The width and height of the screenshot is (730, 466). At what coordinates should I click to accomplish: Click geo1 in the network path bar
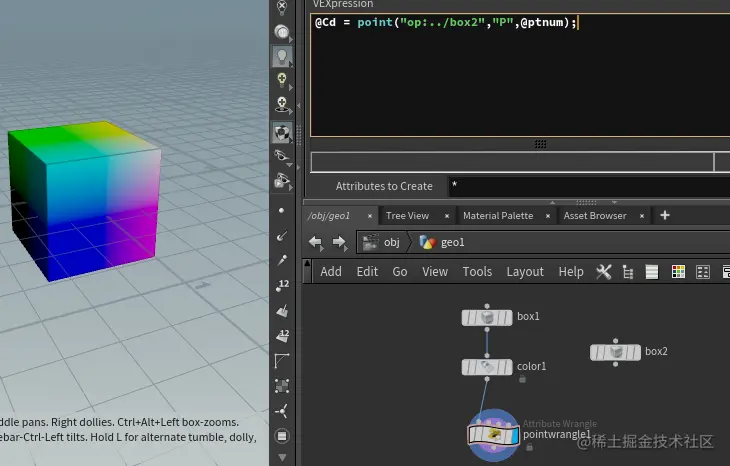[x=441, y=242]
